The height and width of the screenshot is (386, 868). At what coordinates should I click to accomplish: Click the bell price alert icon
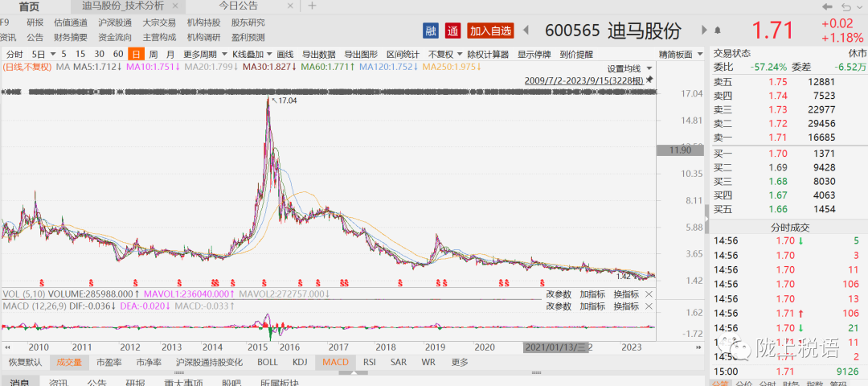click(718, 30)
